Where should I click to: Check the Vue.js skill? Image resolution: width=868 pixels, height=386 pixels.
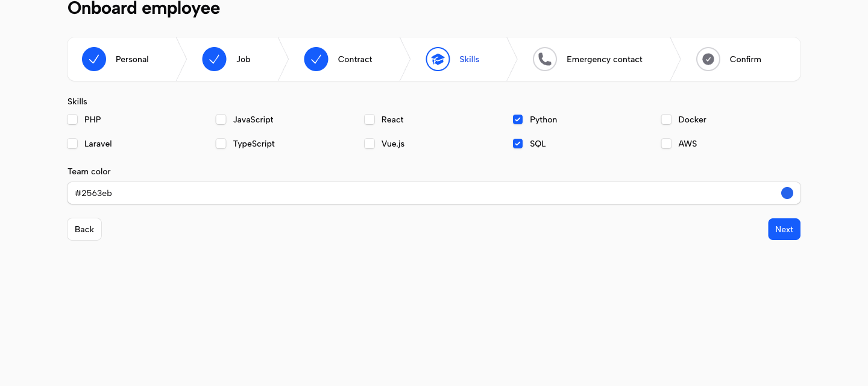coord(370,144)
